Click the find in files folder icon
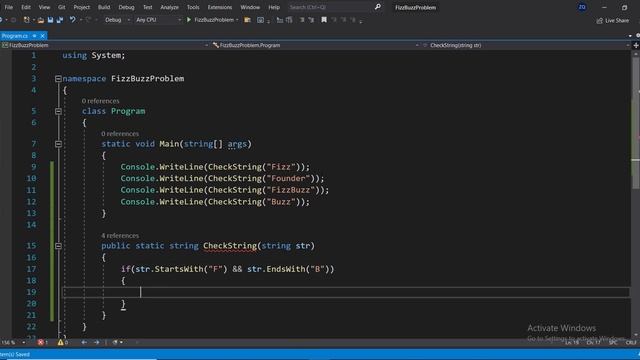 click(247, 20)
